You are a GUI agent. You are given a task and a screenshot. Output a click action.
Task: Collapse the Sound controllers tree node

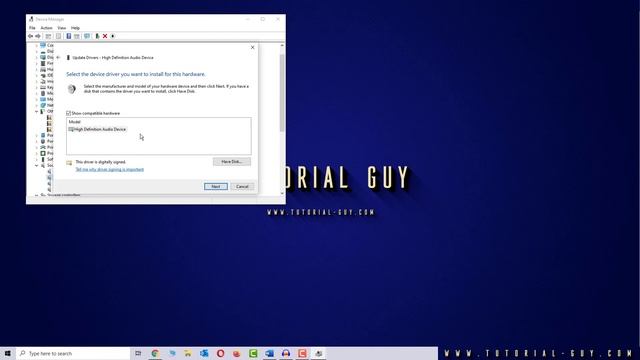tap(36, 165)
